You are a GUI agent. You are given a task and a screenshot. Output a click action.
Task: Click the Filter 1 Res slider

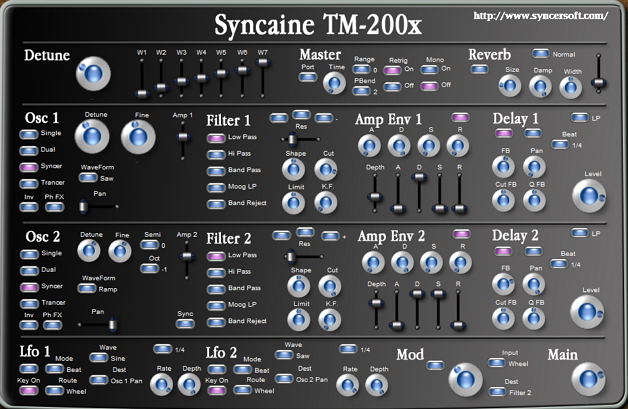300,139
